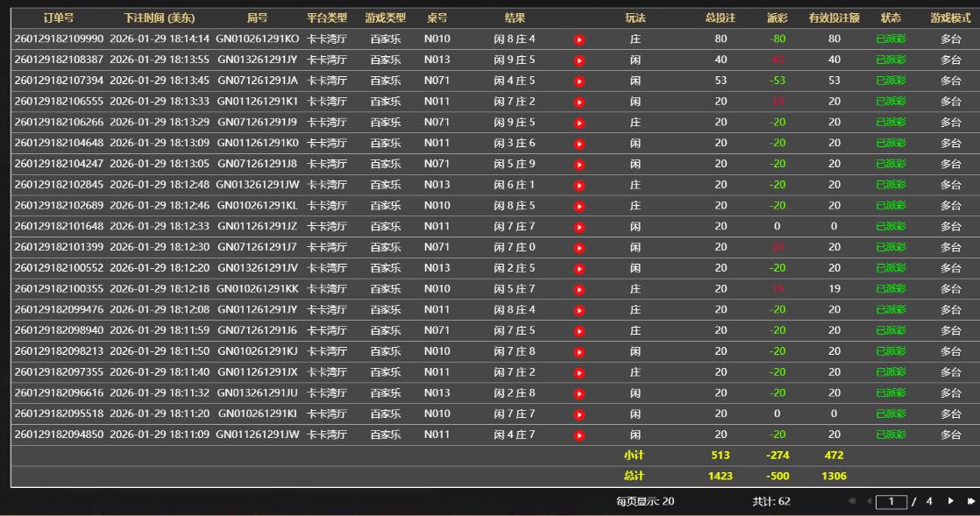
Task: Play the replay for order 260129182109990
Action: coord(579,39)
